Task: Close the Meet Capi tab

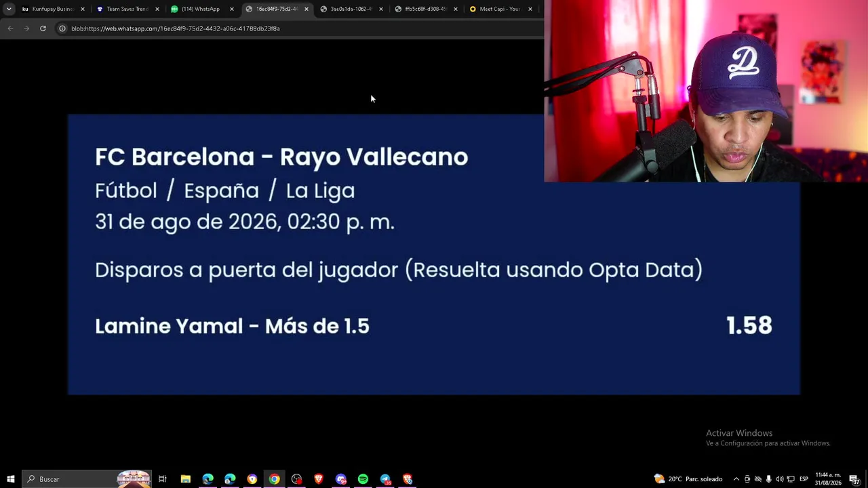Action: click(530, 9)
